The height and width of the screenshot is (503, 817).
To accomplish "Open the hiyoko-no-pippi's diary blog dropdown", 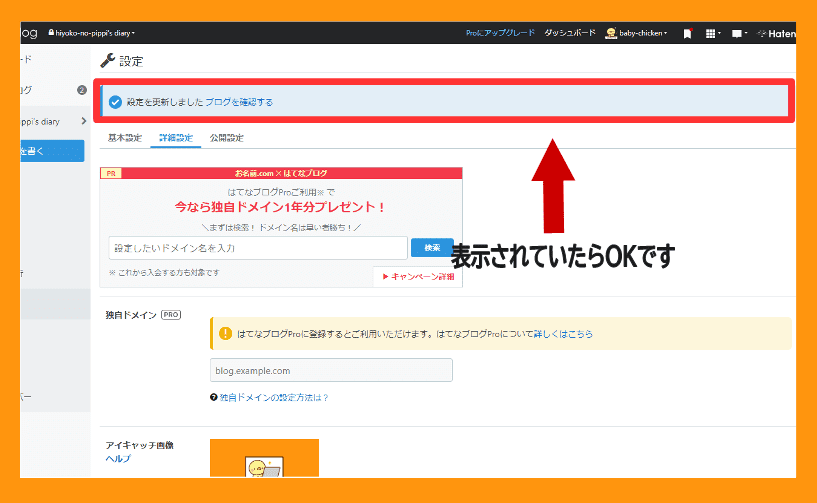I will (92, 33).
